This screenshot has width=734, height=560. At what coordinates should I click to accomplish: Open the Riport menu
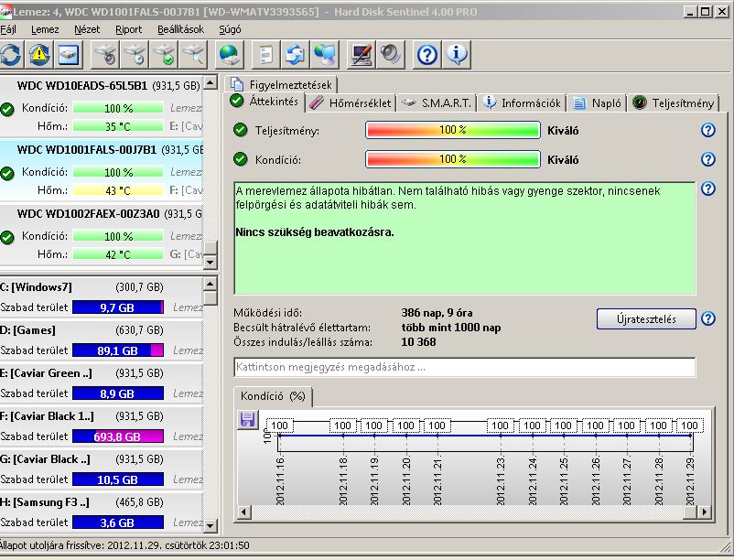tap(128, 29)
